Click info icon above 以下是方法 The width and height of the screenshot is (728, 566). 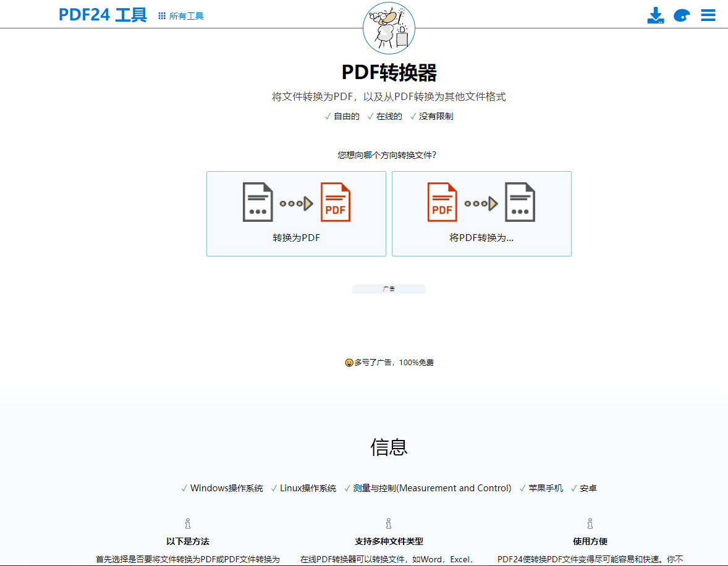coord(188,524)
